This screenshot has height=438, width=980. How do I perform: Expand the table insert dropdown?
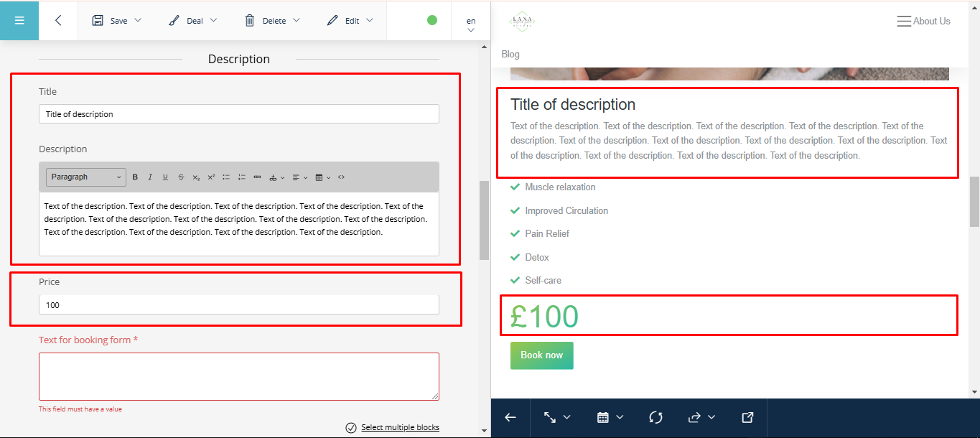click(323, 177)
